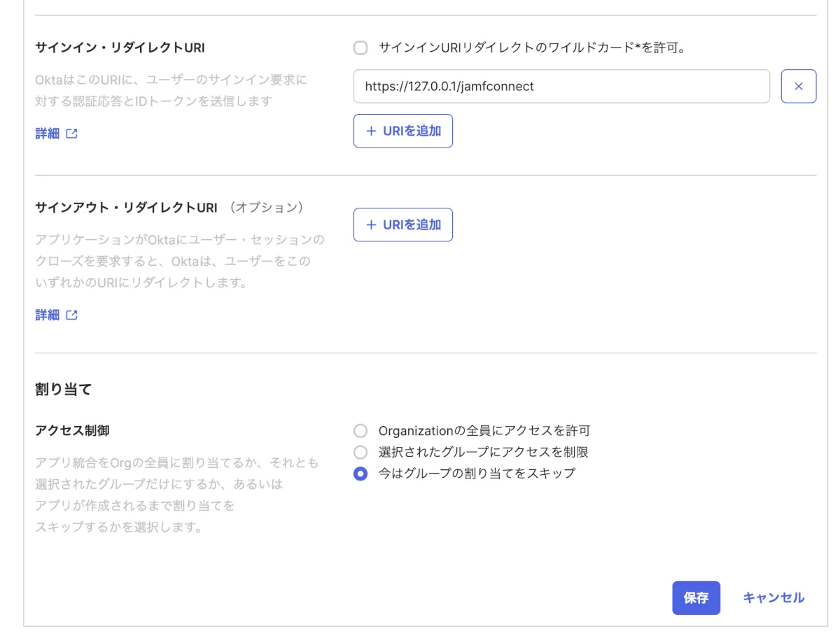Click the '今はグループの割り当てをスキップ' label text
The image size is (840, 640).
[x=477, y=474]
